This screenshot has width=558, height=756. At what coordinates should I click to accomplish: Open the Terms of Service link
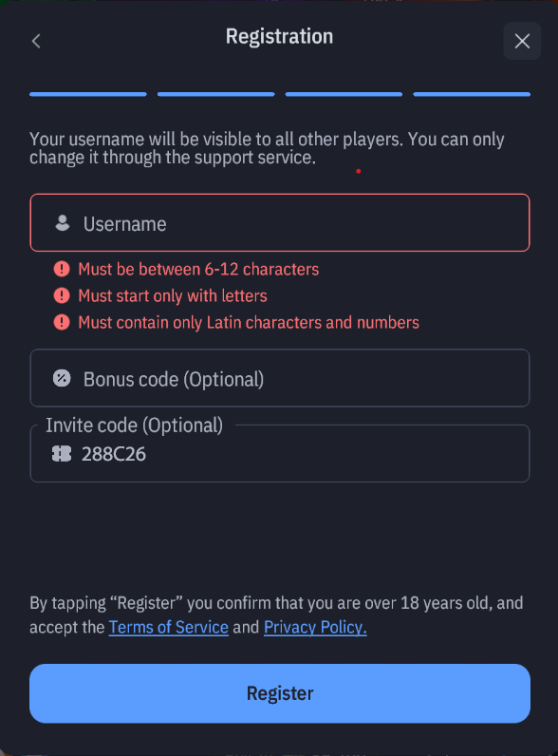(169, 627)
